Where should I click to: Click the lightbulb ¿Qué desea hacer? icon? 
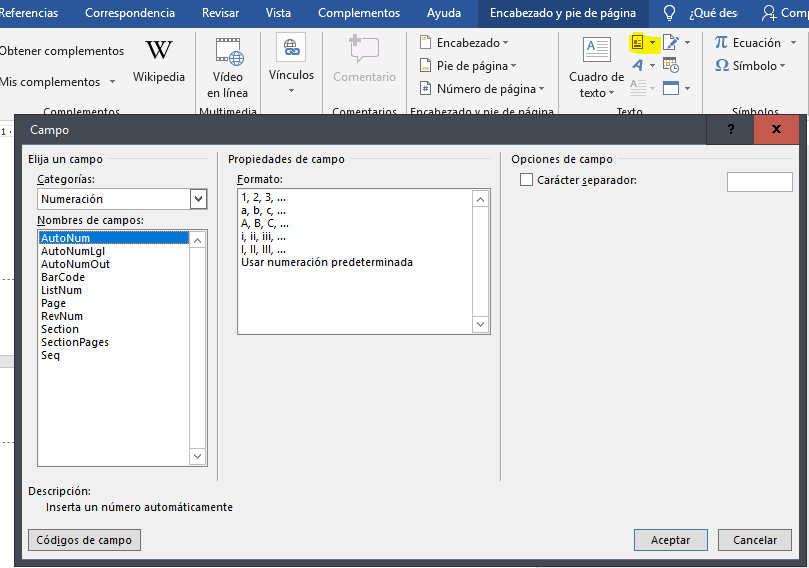(669, 13)
